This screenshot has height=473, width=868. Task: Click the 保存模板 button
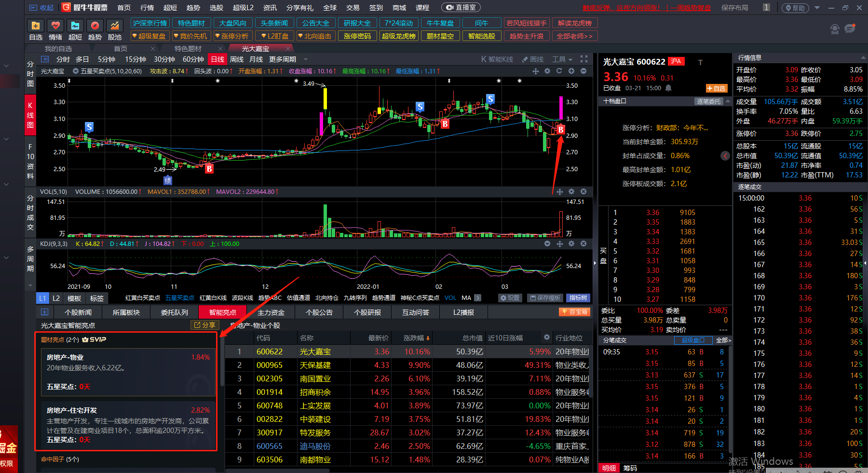click(x=545, y=298)
